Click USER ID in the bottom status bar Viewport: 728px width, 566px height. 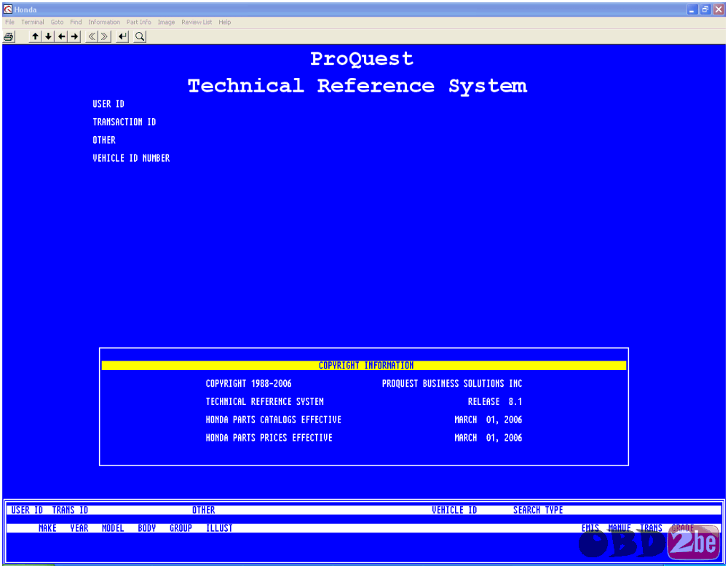pos(27,510)
